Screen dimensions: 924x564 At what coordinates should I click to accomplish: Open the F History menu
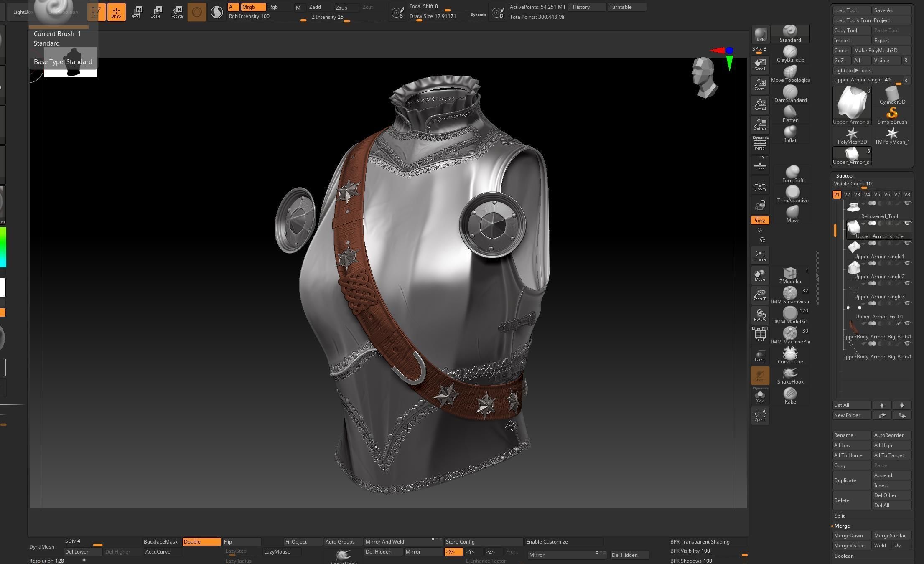point(586,7)
